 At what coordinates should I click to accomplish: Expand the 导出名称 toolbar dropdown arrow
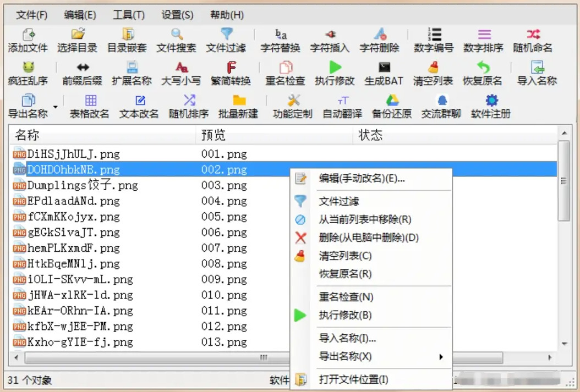(x=56, y=107)
